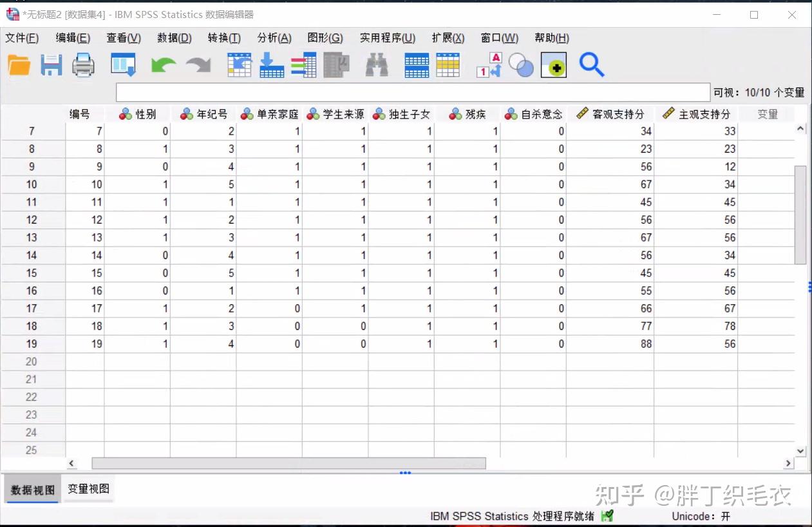Open the 查看(V) menu
812x527 pixels.
[x=124, y=38]
